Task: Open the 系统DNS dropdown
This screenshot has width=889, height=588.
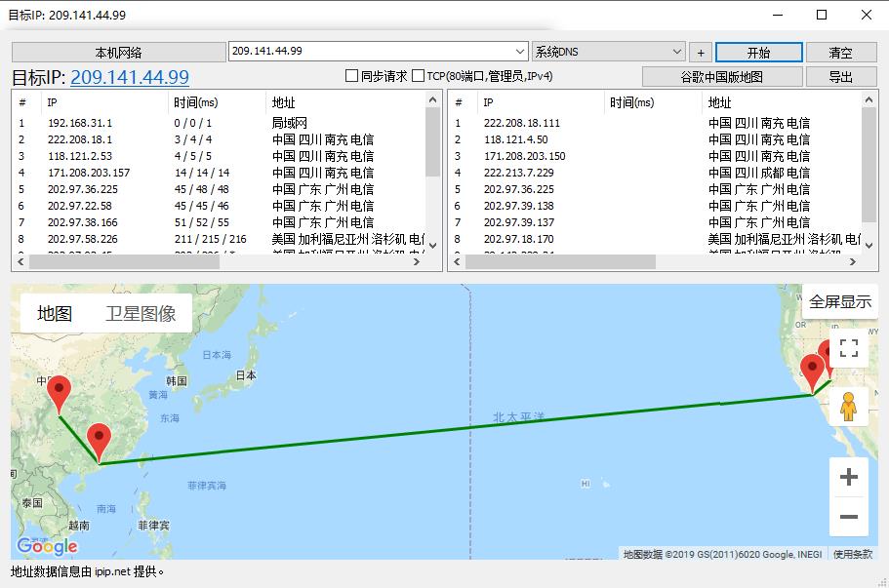Action: tap(677, 52)
